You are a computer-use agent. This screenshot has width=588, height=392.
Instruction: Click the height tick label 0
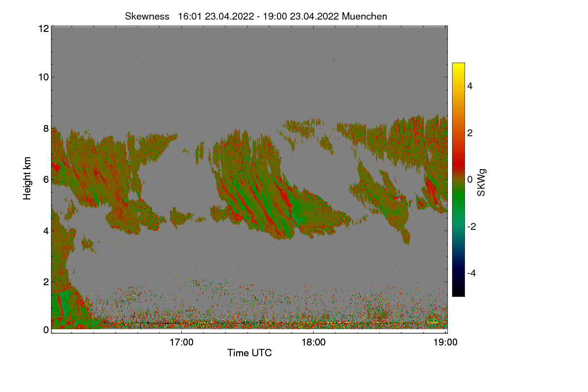[46, 330]
